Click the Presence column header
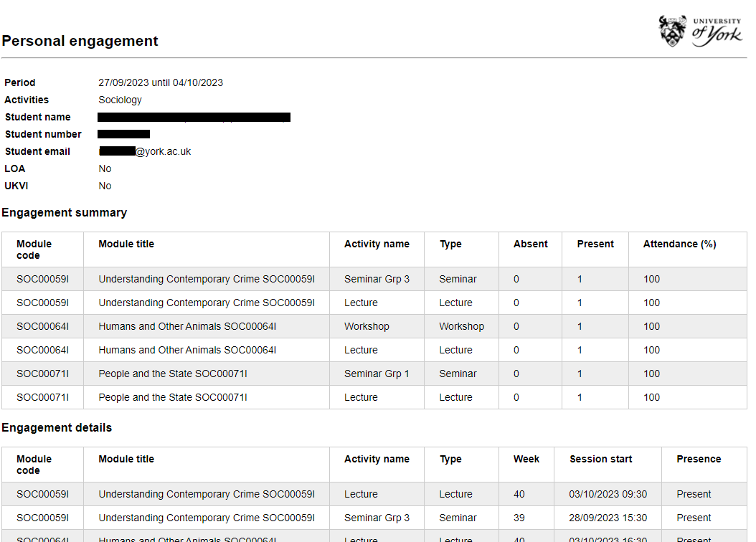Screen dimensions: 756x542 pos(698,459)
